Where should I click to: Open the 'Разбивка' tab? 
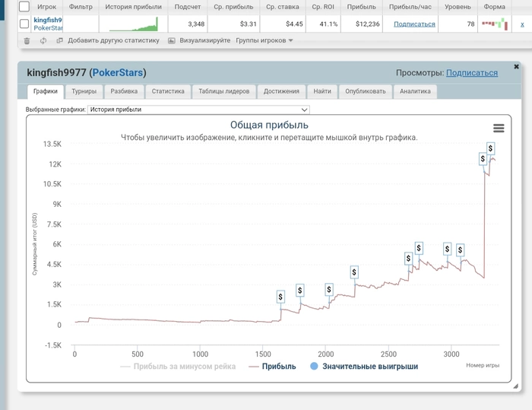(124, 91)
